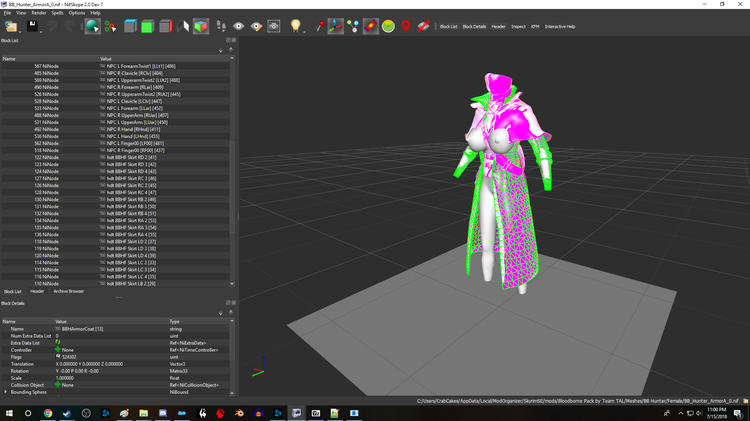Click Block Details collapse-all arrow
Image resolution: width=750 pixels, height=421 pixels.
tap(231, 312)
